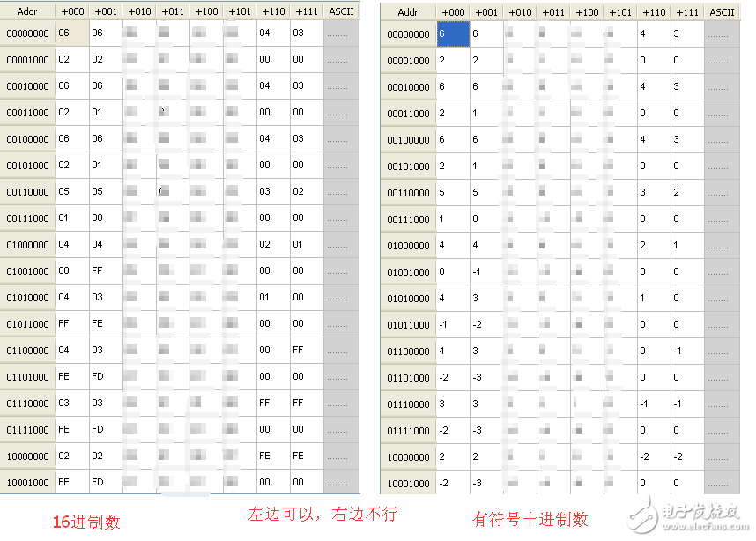Click hex cell 06 at +000, row 00000000
Viewport: 756px width, 541px height.
click(72, 33)
